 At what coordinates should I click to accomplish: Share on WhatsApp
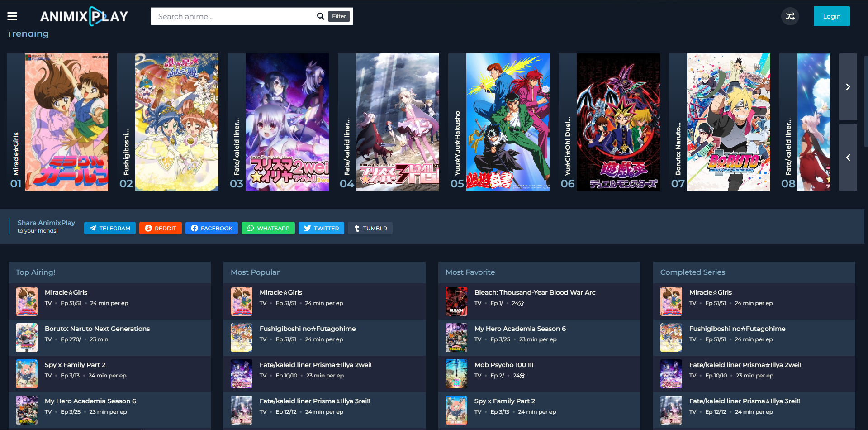tap(268, 228)
